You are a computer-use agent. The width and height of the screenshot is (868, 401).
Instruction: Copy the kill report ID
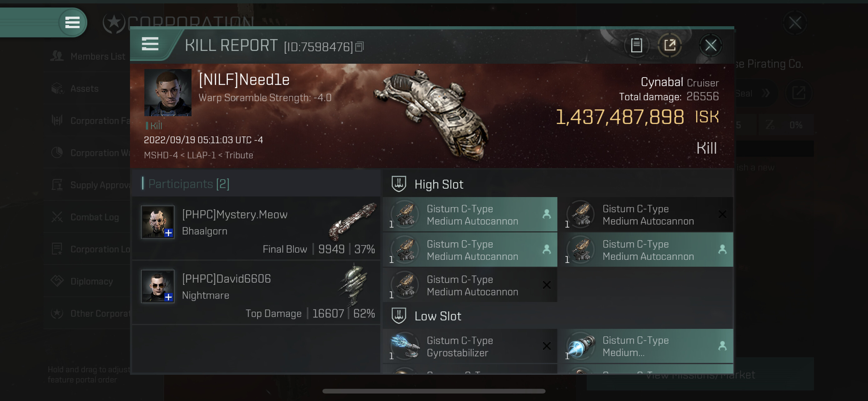pos(360,47)
